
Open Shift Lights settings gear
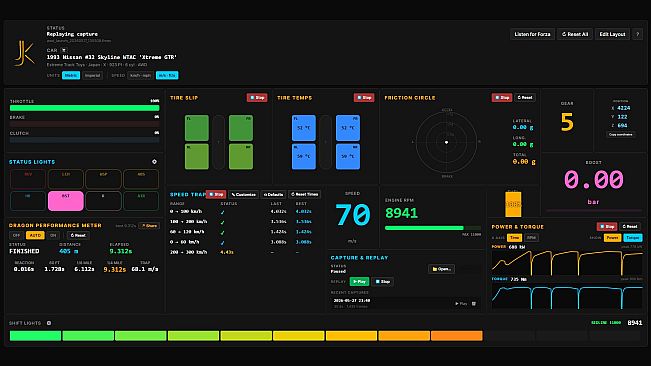49,323
